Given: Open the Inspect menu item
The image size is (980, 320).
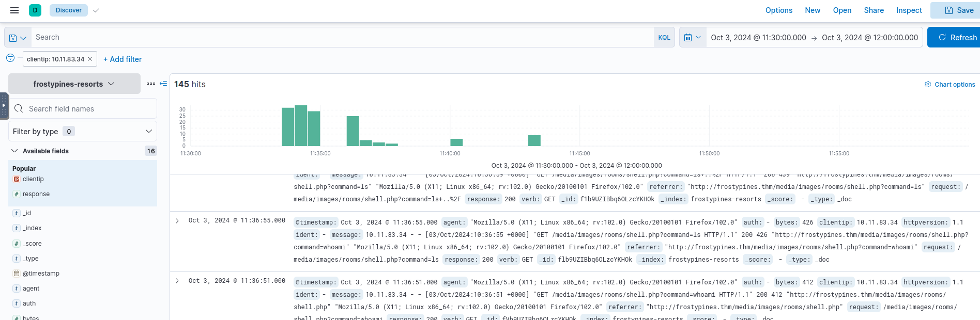Looking at the screenshot, I should click(909, 10).
